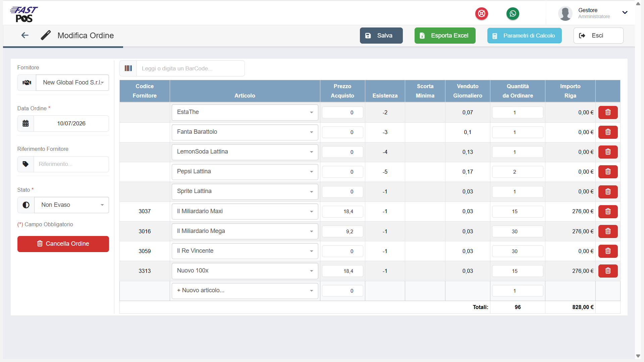Click the Il Miliardario Mega quantity field
Screen dimensions: 644x362
[x=518, y=231]
